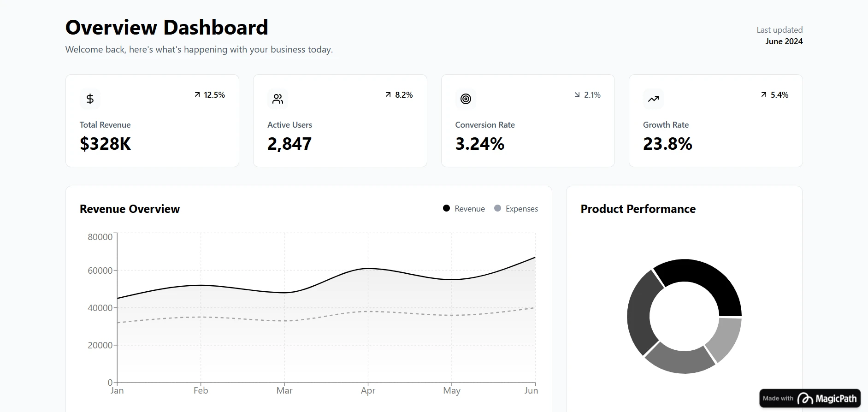The width and height of the screenshot is (868, 412).
Task: Click the downward arrow next to 2.1%
Action: [x=577, y=94]
